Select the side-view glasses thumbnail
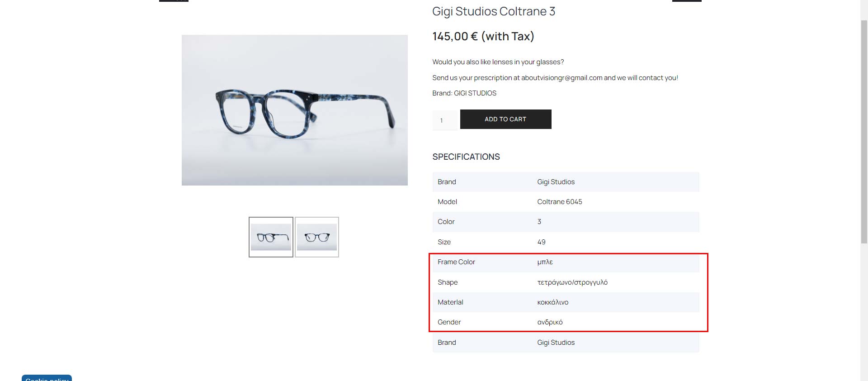The height and width of the screenshot is (381, 868). [x=271, y=237]
